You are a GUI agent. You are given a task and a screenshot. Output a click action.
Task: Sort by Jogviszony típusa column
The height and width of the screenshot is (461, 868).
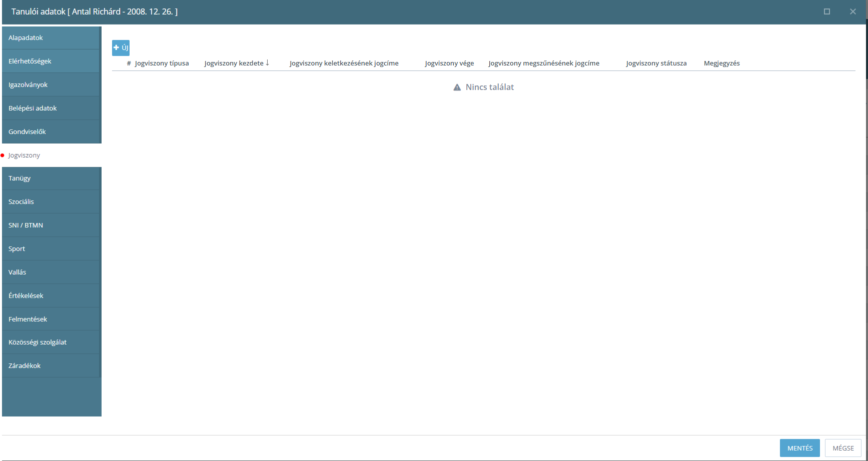point(162,63)
